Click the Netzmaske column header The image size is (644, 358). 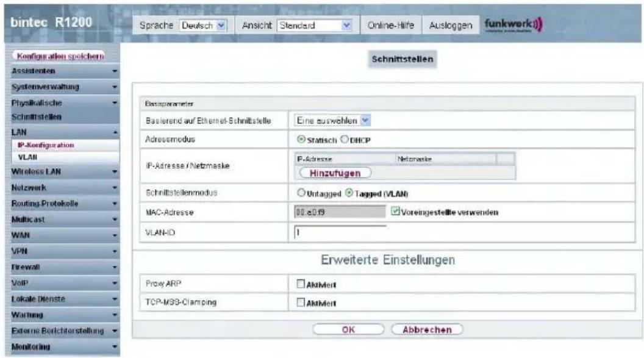(x=446, y=159)
